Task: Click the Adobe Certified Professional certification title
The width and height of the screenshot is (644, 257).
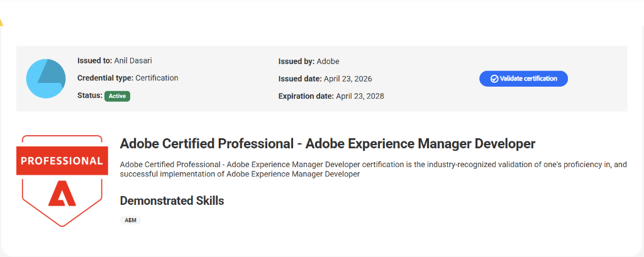Action: tap(327, 144)
